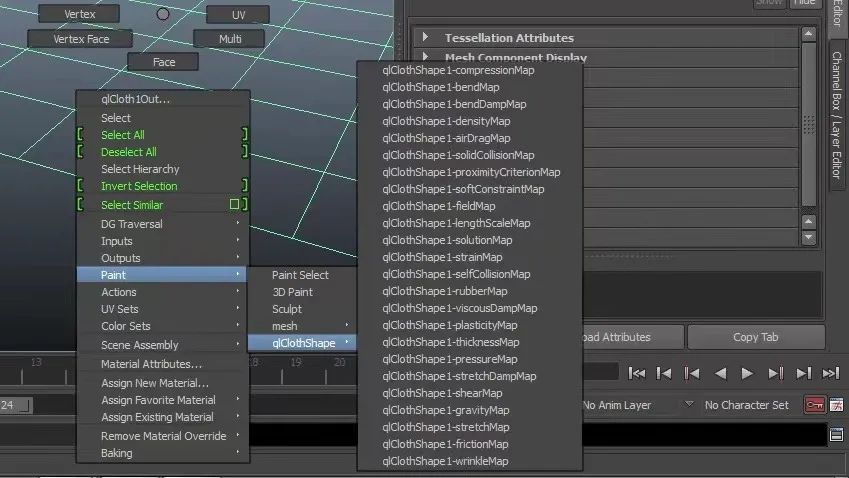849x478 pixels.
Task: Choose Multi in marking menu
Action: [230, 39]
